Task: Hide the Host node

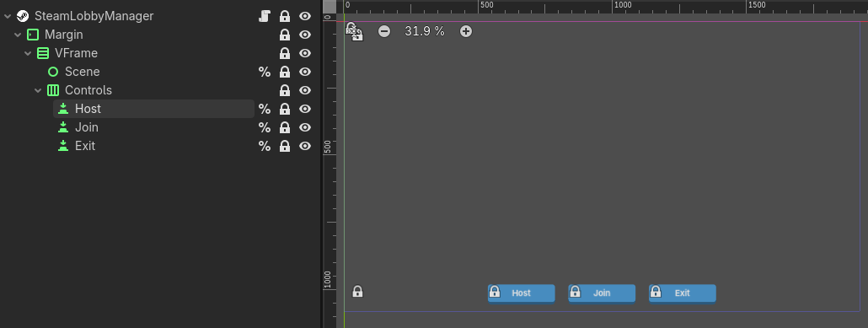Action: pyautogui.click(x=305, y=109)
